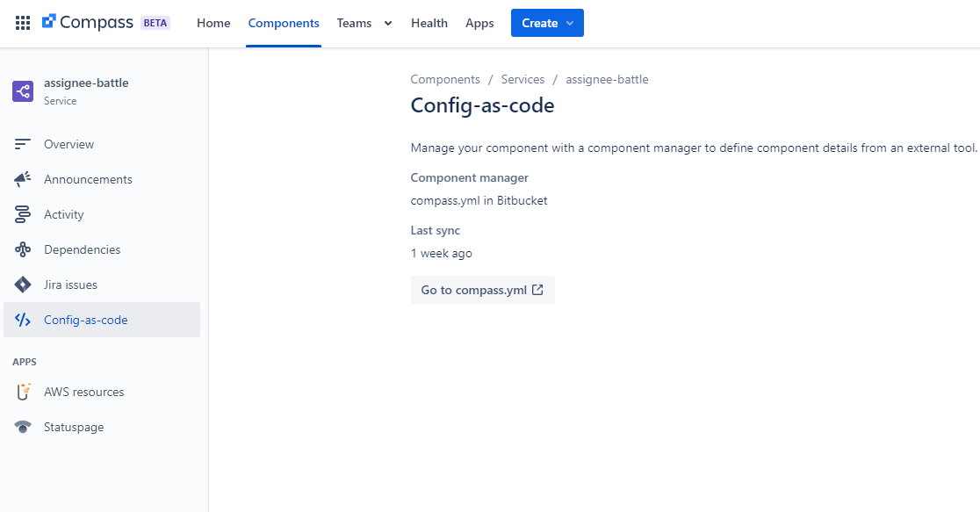The width and height of the screenshot is (980, 512).
Task: Click the external link icon on compass.yml button
Action: [537, 290]
